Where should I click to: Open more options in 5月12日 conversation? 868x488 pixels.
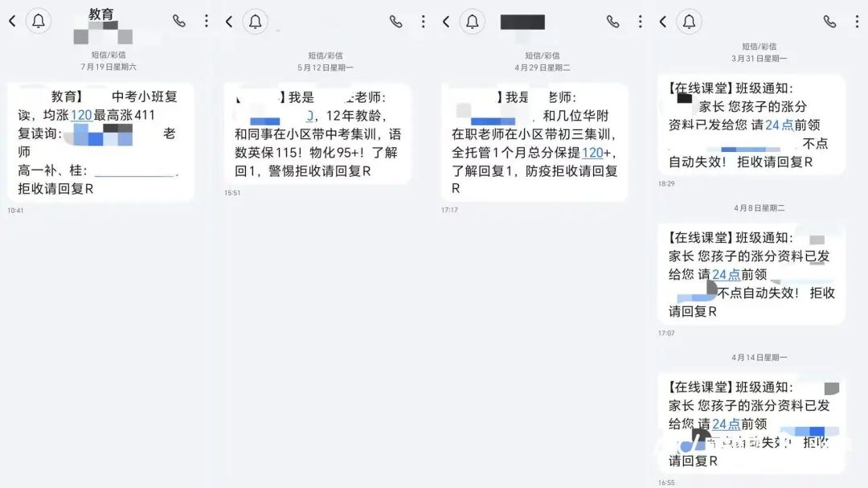[424, 22]
